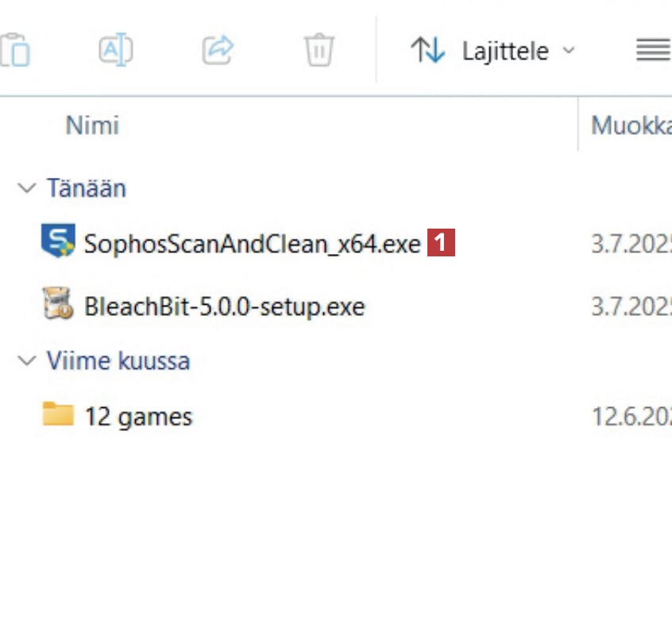Click the Share icon in toolbar
This screenshot has height=635, width=672.
(x=218, y=51)
